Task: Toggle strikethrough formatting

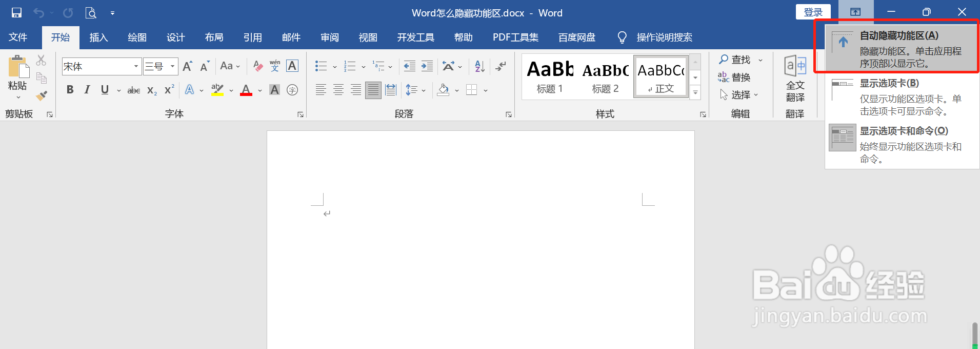Action: [x=134, y=90]
